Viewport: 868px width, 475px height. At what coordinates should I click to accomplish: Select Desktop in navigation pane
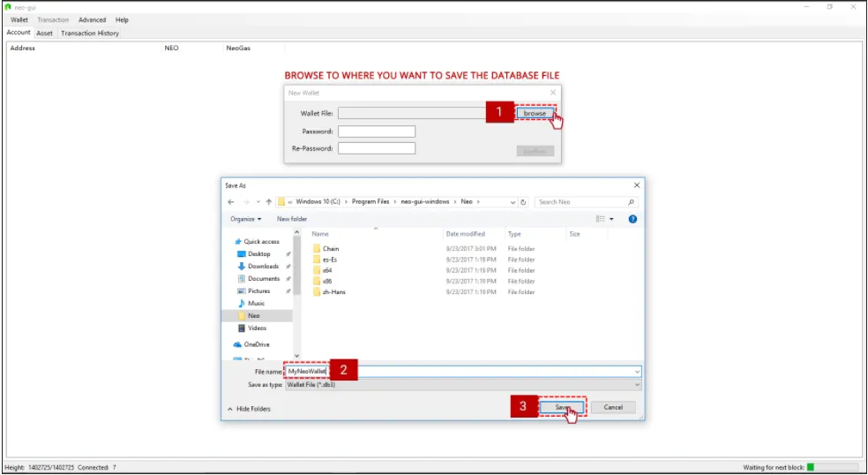(259, 254)
